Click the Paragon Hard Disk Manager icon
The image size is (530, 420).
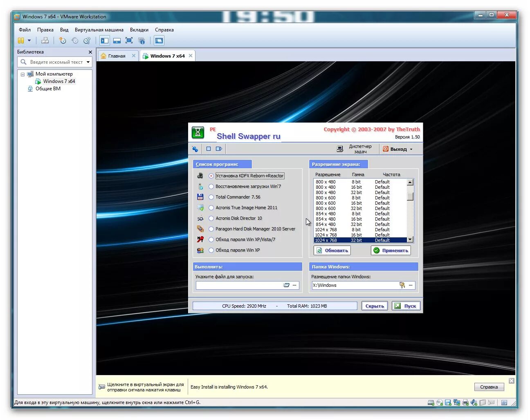click(x=200, y=229)
